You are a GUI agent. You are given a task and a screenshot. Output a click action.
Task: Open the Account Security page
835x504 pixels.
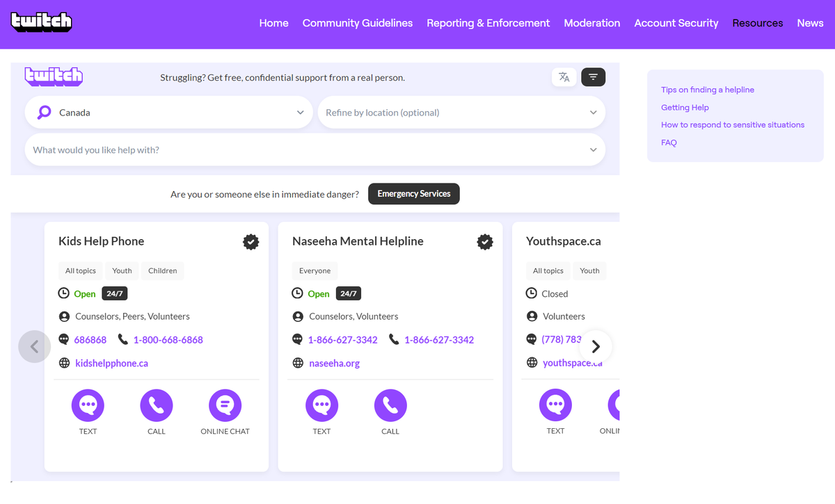click(x=676, y=23)
